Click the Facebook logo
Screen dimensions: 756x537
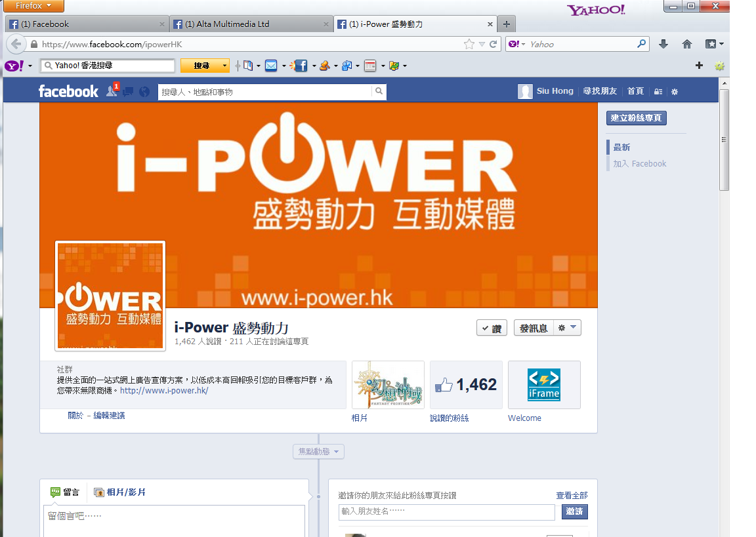coord(68,91)
